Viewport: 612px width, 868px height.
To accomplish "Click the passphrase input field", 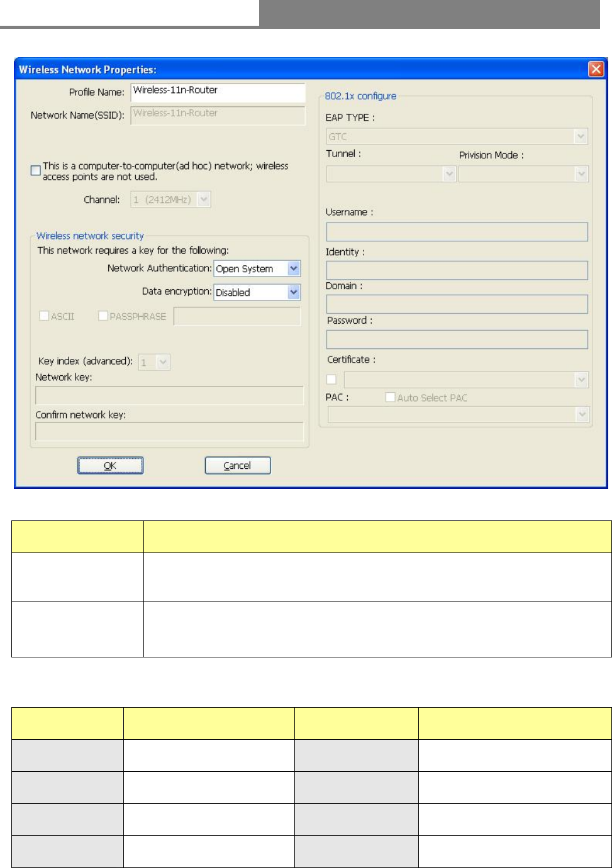I will click(237, 316).
